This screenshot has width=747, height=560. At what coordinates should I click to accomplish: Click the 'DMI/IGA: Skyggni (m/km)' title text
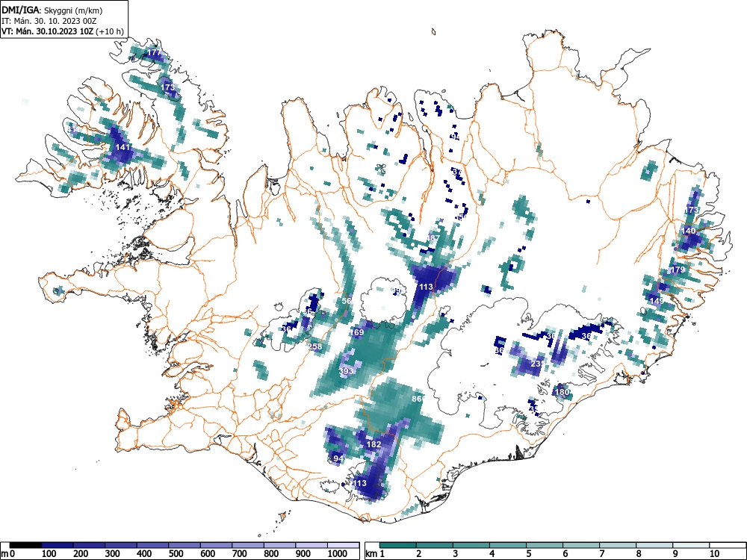[52, 10]
